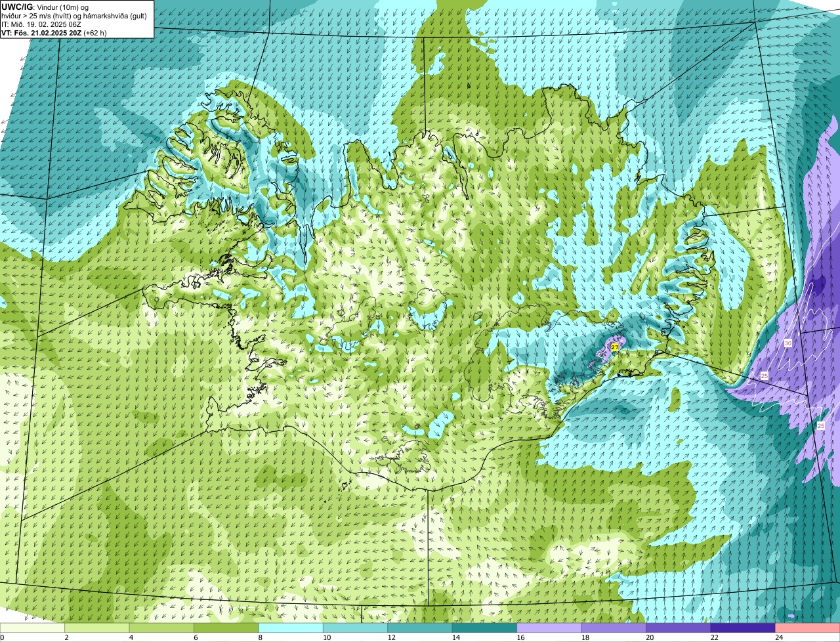
Task: Click the white gust contour label "30"
Action: click(787, 343)
